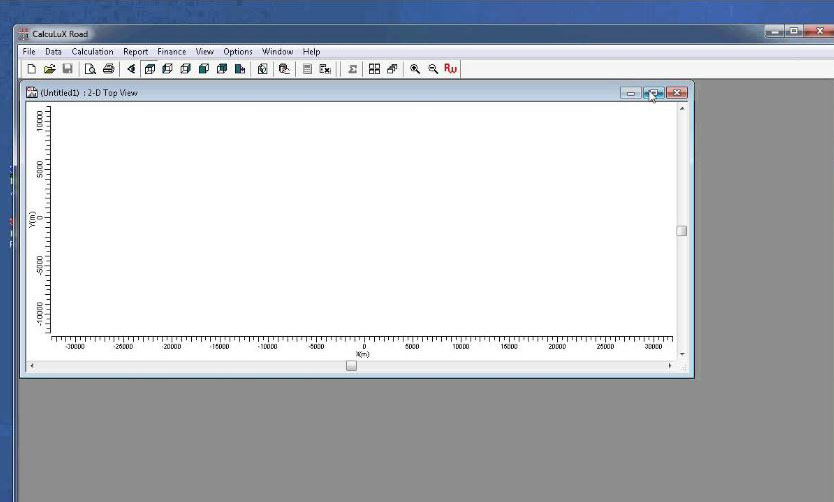Select the second wireframe cube view
The height and width of the screenshot is (502, 834).
(x=168, y=69)
